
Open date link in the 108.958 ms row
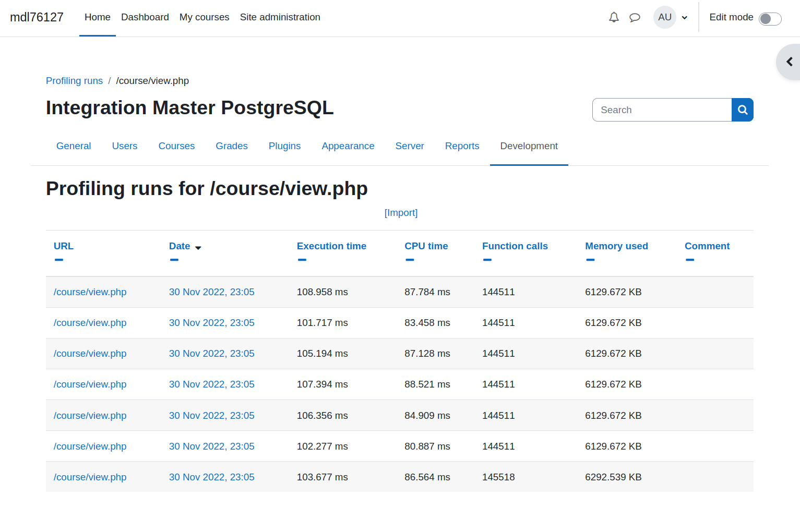tap(212, 292)
